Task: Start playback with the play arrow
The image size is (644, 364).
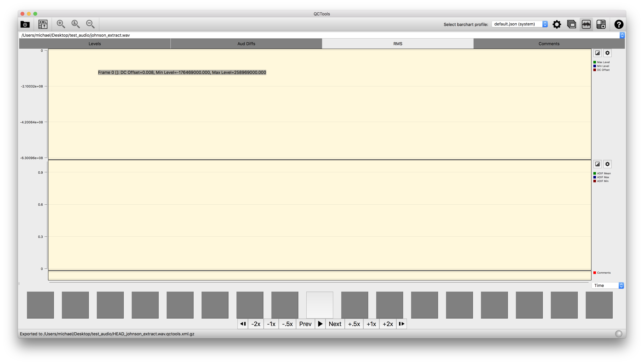Action: coord(320,324)
